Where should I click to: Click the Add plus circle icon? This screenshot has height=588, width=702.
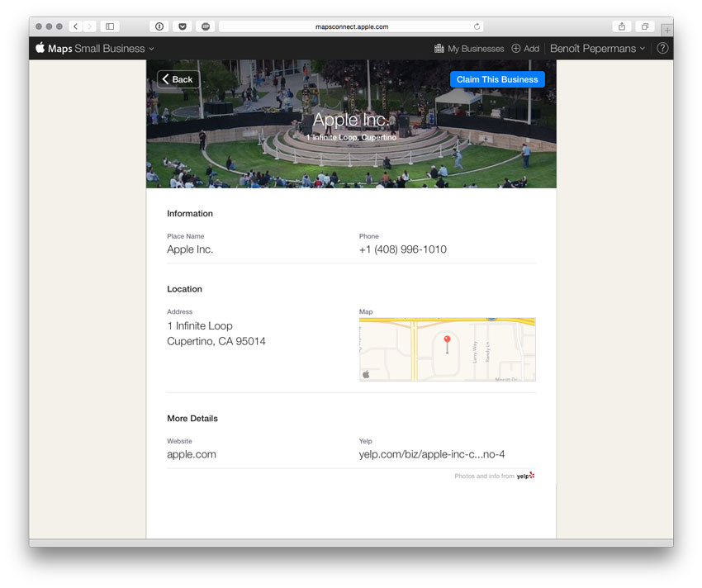(x=515, y=49)
